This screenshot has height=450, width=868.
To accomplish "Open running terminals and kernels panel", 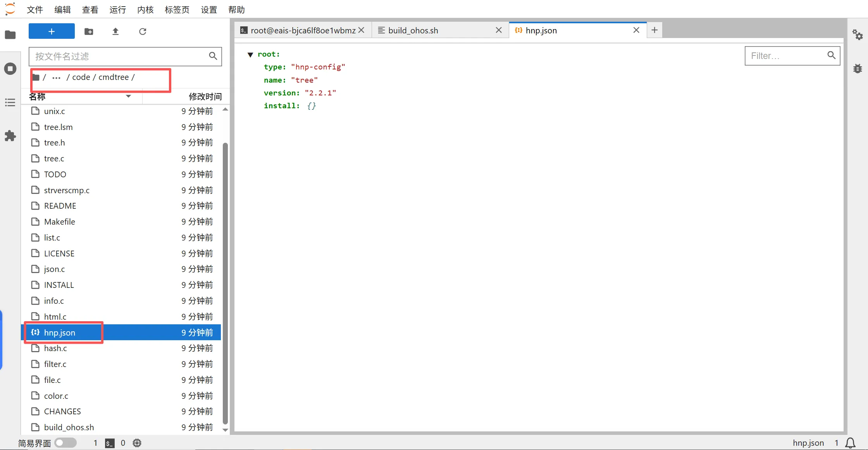I will pyautogui.click(x=10, y=69).
